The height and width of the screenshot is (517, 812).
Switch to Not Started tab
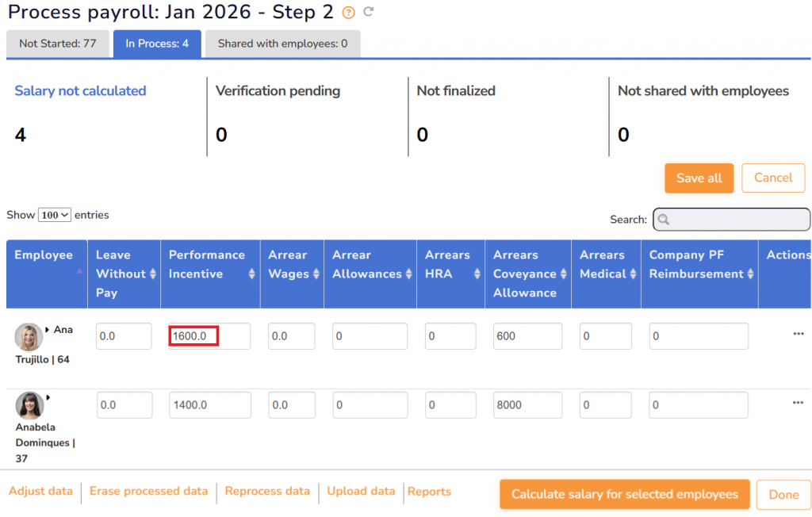[58, 44]
